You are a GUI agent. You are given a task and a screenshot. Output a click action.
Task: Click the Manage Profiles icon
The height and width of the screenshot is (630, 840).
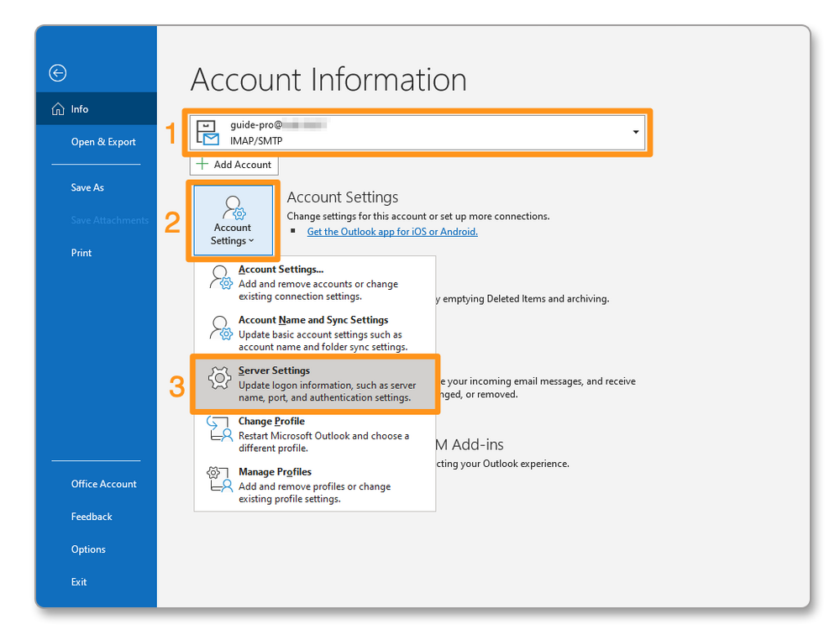pyautogui.click(x=219, y=480)
